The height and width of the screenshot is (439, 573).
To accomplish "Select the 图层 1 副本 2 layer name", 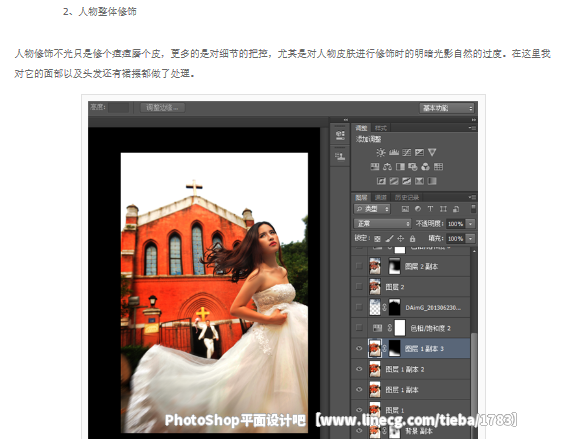I will (x=405, y=370).
